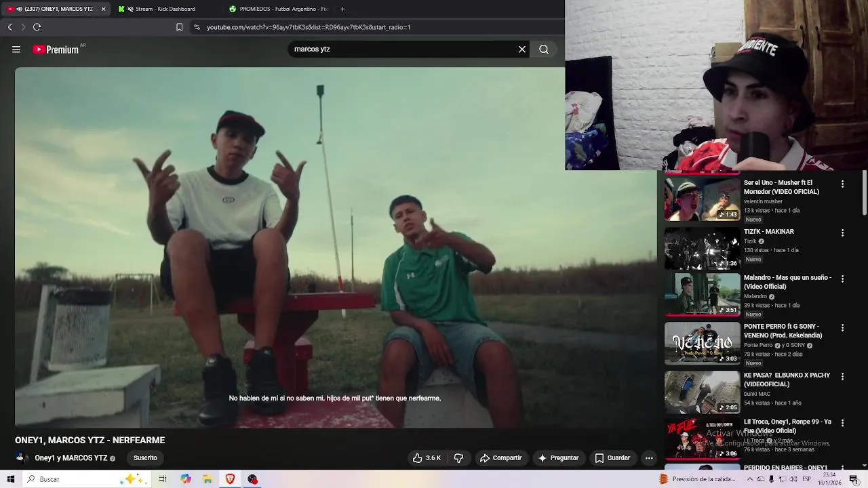Select the youtube.com URL in address bar
The width and height of the screenshot is (868, 488).
point(309,27)
